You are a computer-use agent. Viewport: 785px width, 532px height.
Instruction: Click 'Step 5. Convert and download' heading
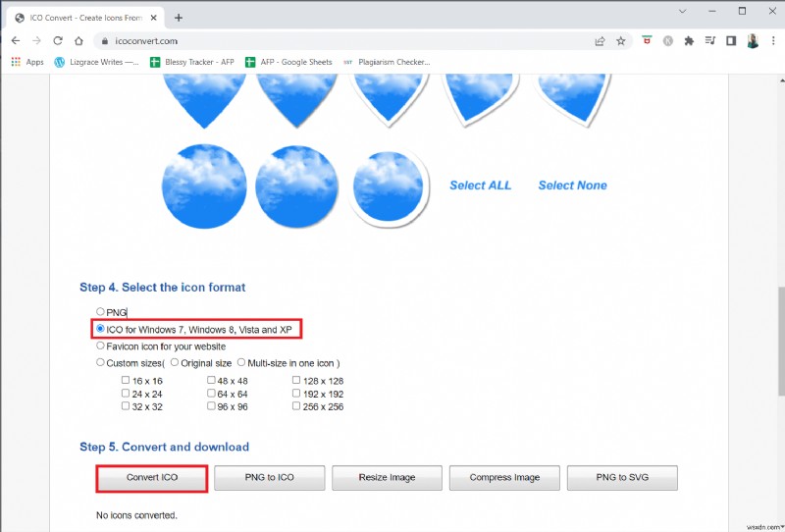164,447
